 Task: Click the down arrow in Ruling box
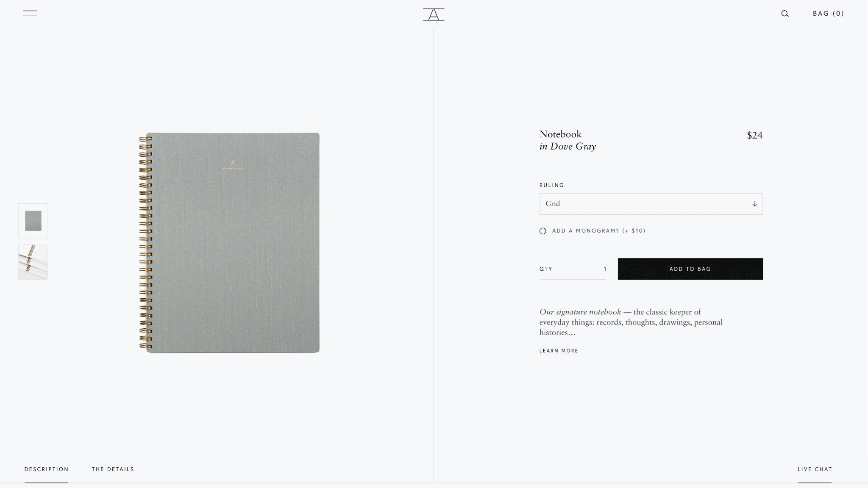point(754,204)
